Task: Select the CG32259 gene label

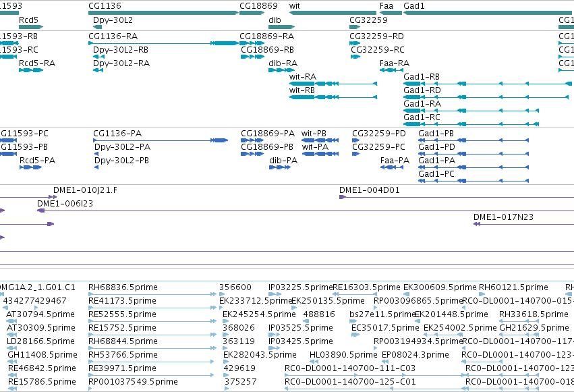Action: (x=369, y=20)
